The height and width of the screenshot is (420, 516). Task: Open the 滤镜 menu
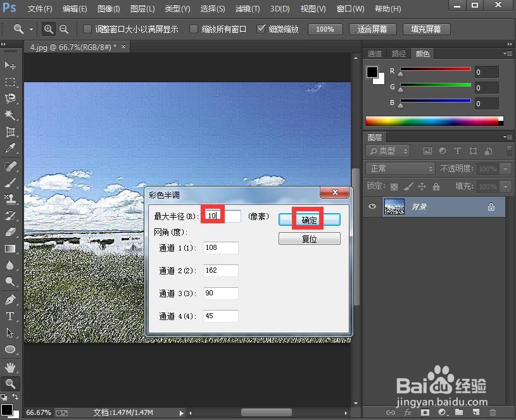[247, 9]
